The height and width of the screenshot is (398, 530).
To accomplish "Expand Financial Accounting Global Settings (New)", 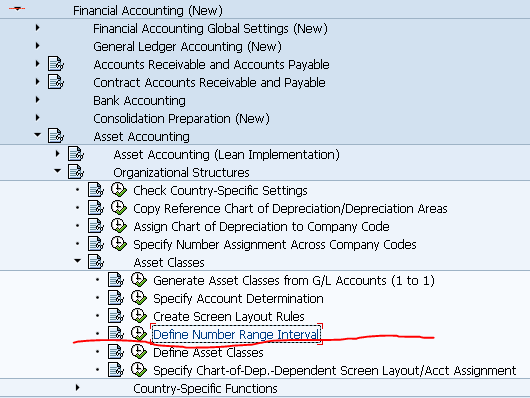I will click(x=38, y=28).
